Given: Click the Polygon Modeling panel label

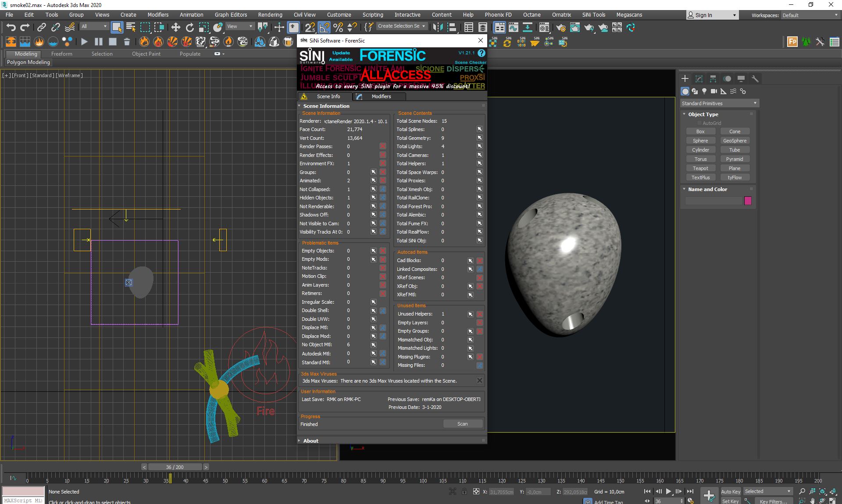Looking at the screenshot, I should tap(29, 62).
